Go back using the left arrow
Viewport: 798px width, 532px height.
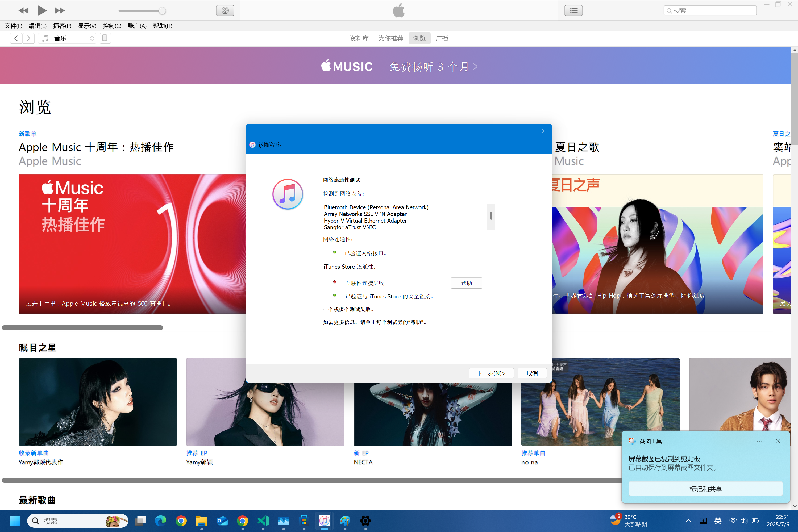coord(16,38)
